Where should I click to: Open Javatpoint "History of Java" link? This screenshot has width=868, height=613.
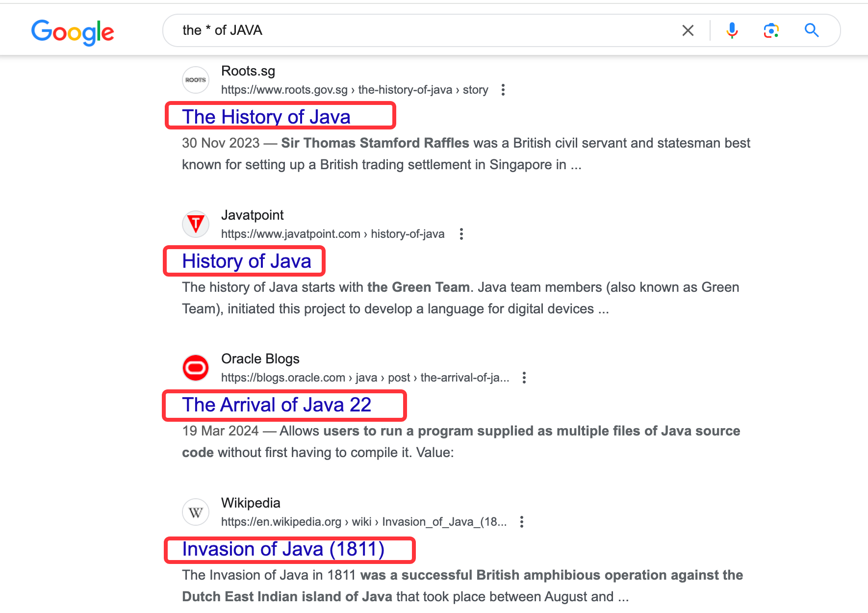[247, 261]
